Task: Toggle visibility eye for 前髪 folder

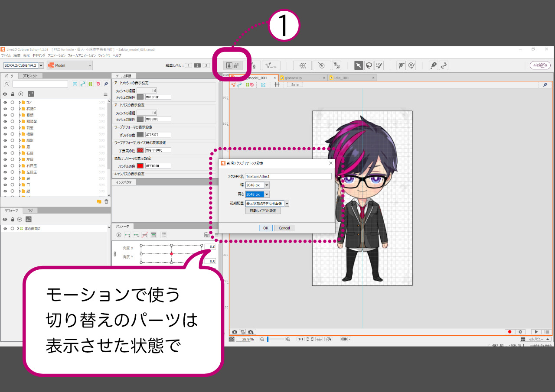Action: (x=5, y=128)
